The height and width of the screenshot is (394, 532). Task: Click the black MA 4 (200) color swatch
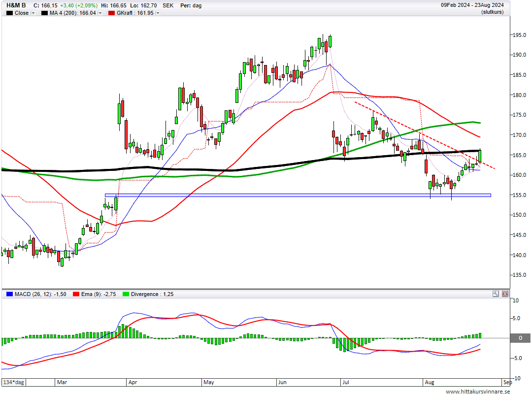point(44,13)
